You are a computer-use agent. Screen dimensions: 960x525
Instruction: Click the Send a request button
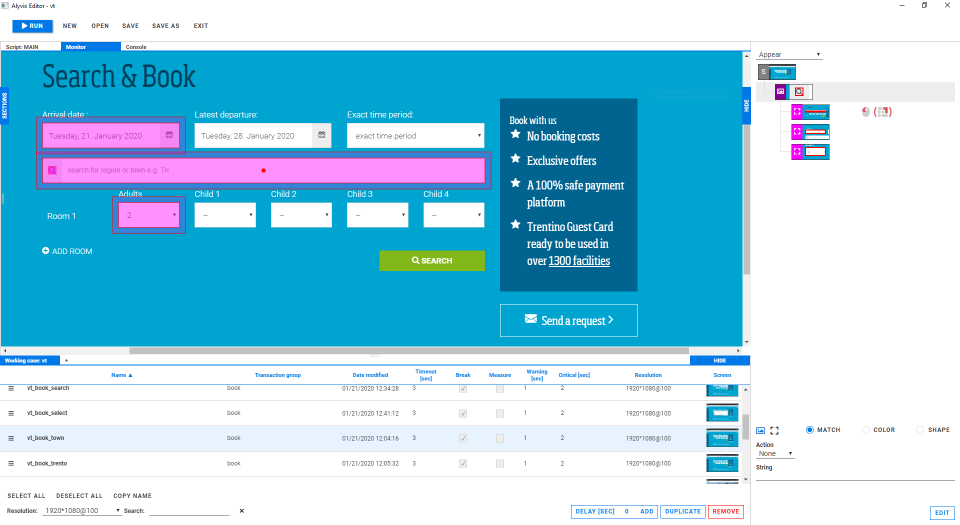click(569, 320)
